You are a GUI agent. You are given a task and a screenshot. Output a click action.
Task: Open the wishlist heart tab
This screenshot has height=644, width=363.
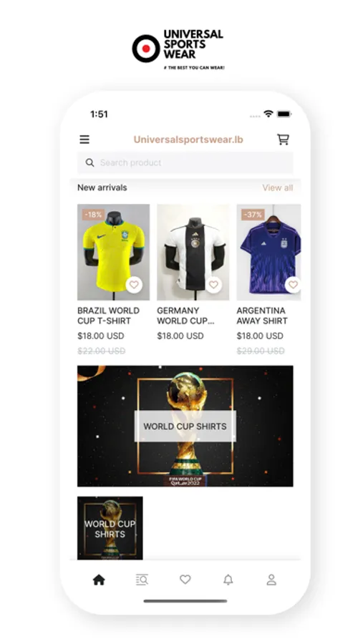pyautogui.click(x=185, y=580)
